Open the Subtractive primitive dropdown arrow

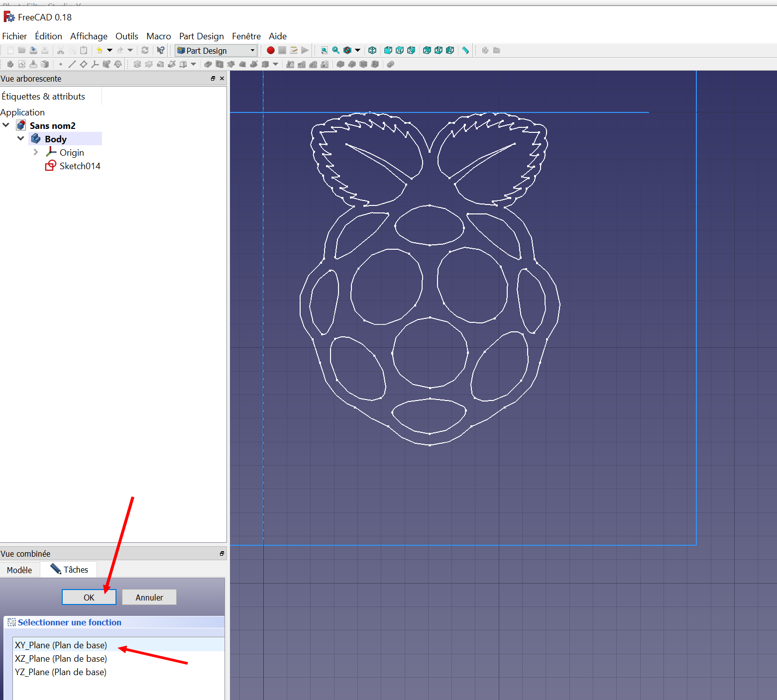(275, 64)
